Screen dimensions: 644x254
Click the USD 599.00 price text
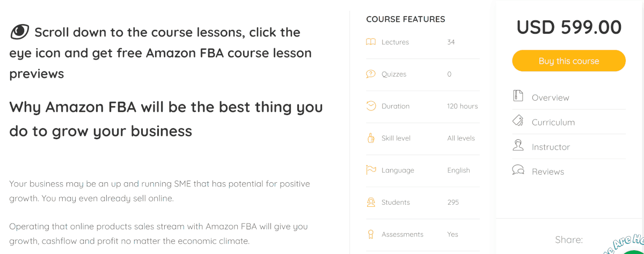tap(569, 27)
